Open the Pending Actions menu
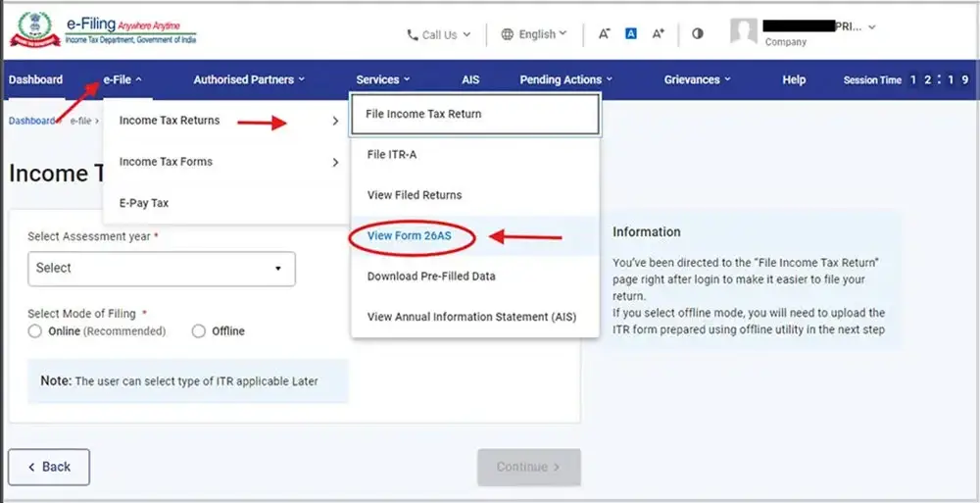The image size is (980, 503). 566,79
